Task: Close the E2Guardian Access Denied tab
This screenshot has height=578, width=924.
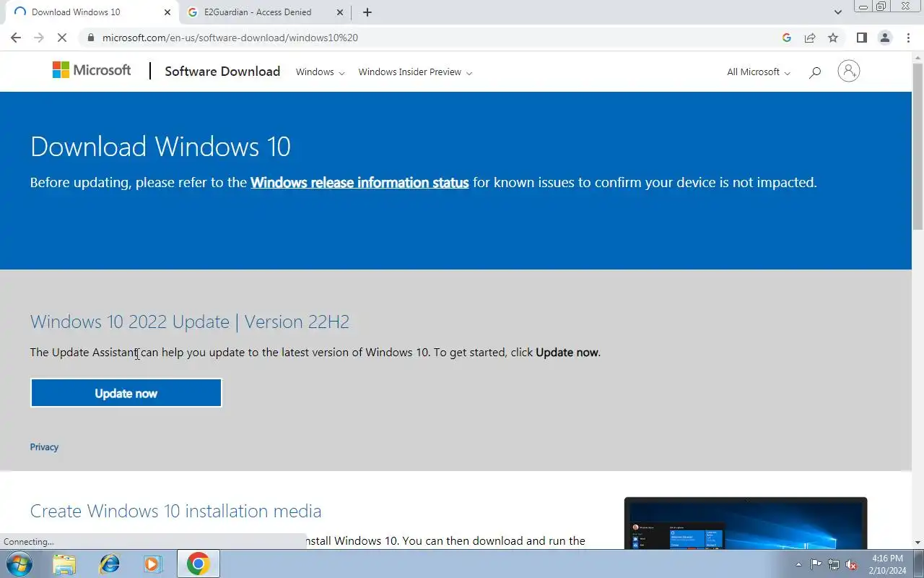Action: [x=340, y=12]
